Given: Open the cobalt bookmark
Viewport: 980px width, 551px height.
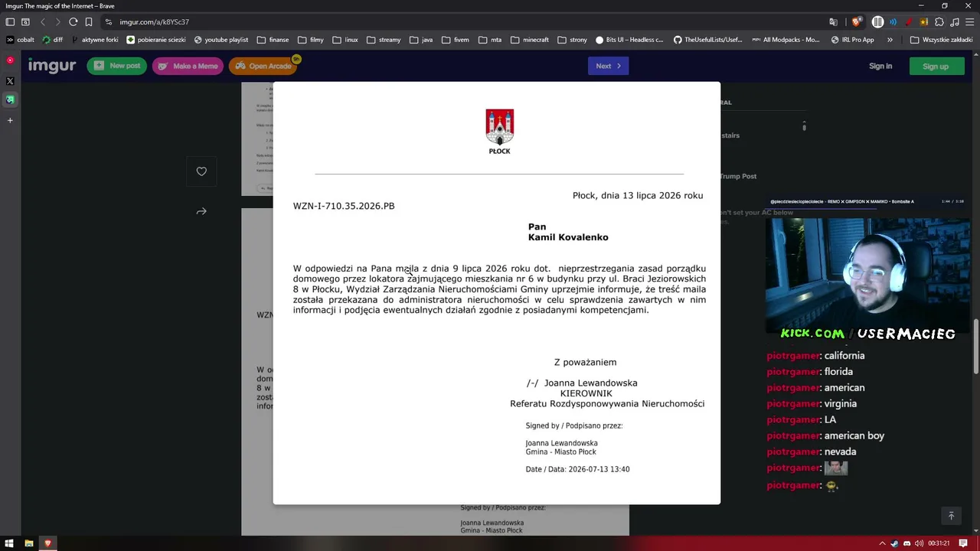Looking at the screenshot, I should (x=21, y=40).
